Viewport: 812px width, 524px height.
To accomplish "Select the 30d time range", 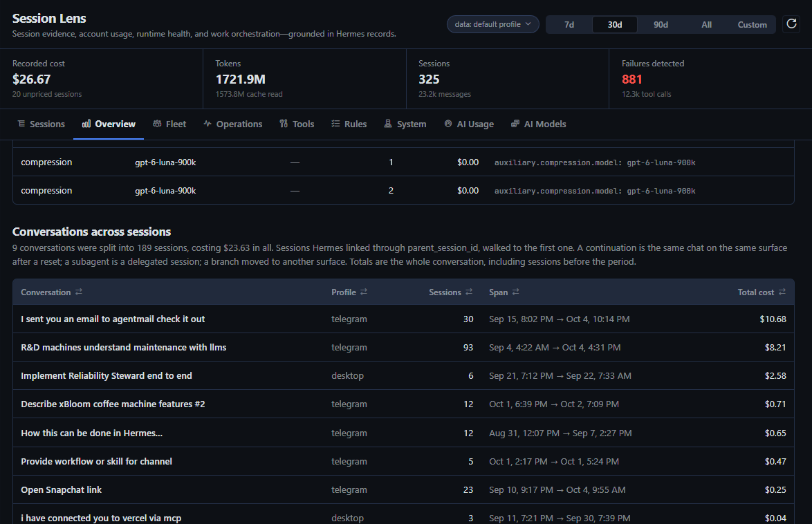I will (615, 24).
